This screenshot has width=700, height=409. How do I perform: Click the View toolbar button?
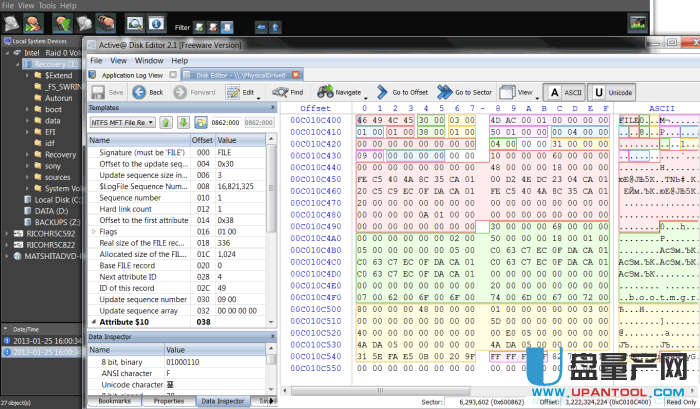point(517,92)
